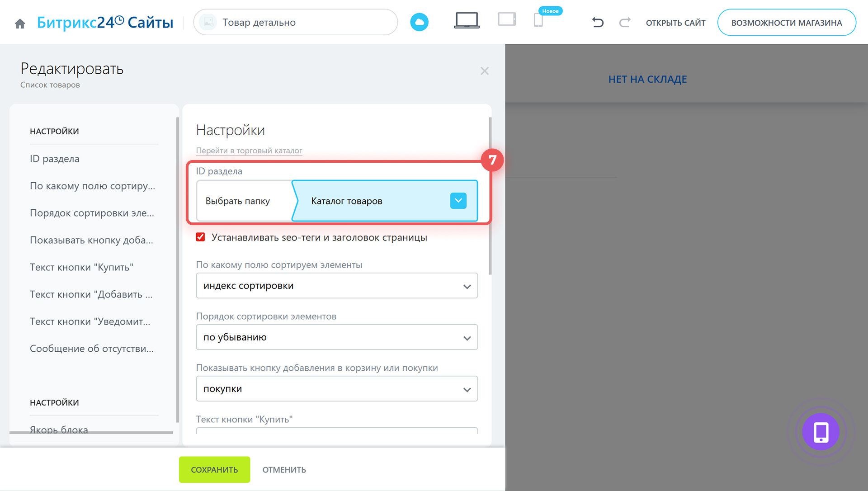
Task: Switch to desktop laptop preview
Action: coord(467,21)
